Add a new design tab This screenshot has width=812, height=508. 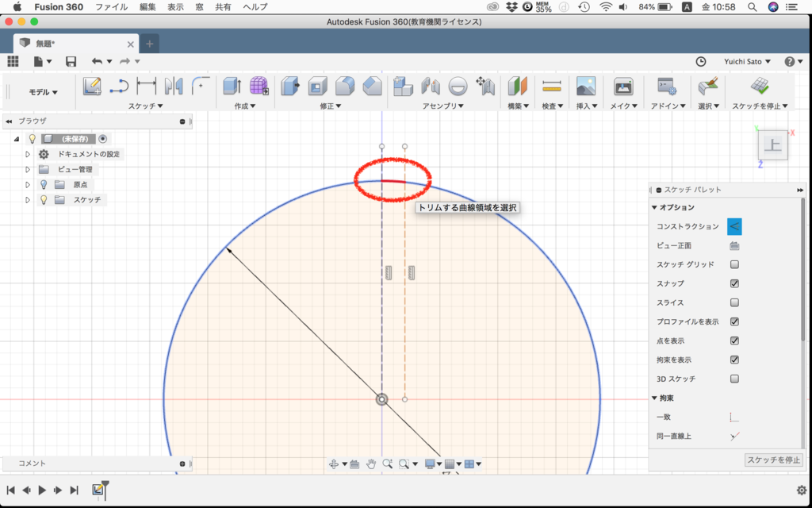(x=150, y=44)
